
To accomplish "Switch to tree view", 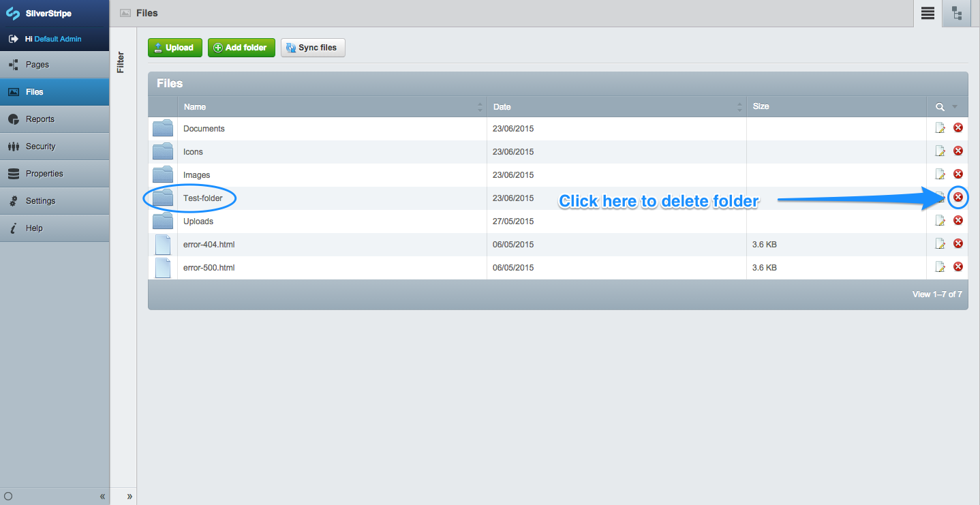I will 957,14.
